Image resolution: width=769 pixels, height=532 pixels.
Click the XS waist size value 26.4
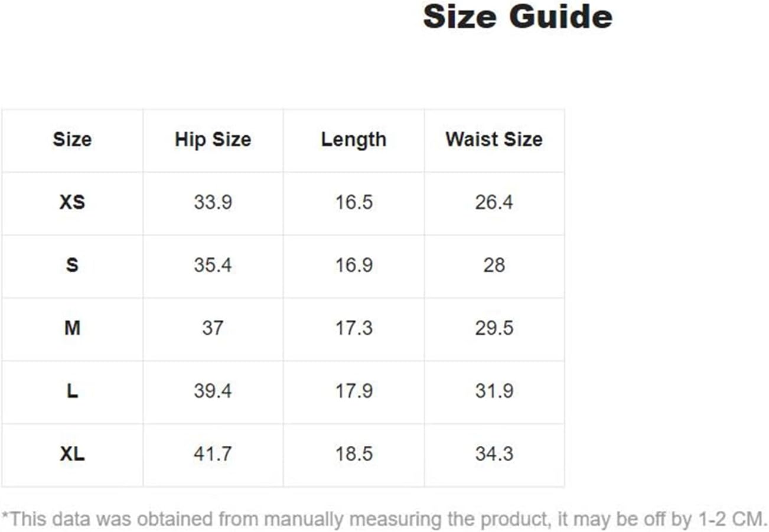coord(494,203)
